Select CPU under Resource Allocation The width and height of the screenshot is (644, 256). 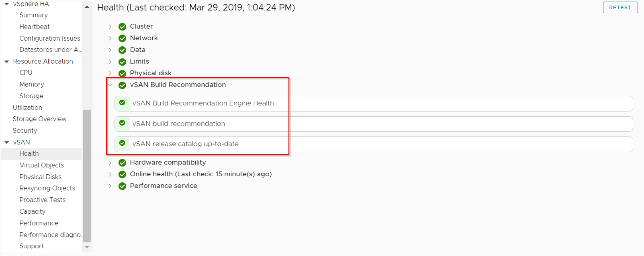coord(26,72)
